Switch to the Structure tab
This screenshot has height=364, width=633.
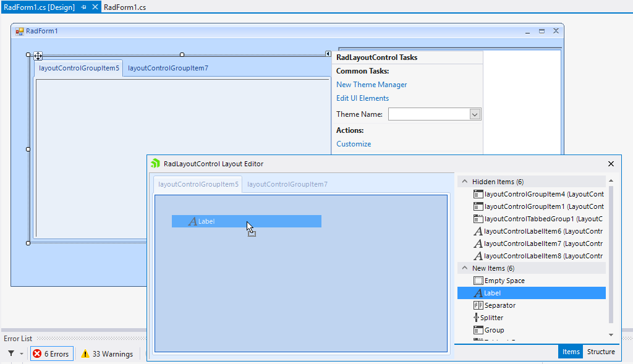[601, 352]
